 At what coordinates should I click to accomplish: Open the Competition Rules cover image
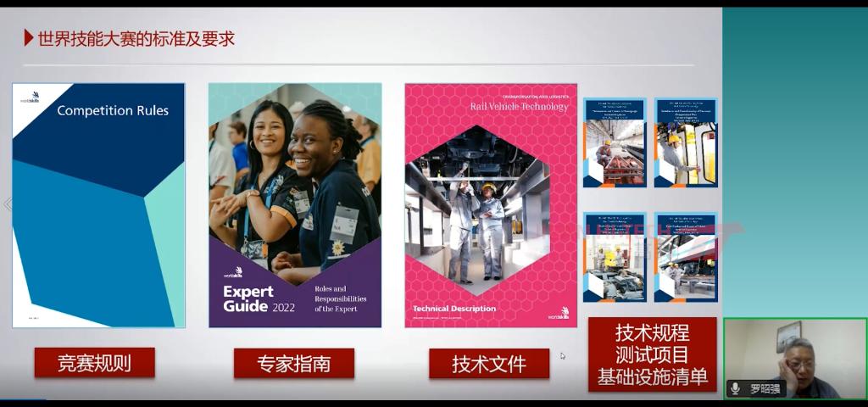(x=98, y=205)
